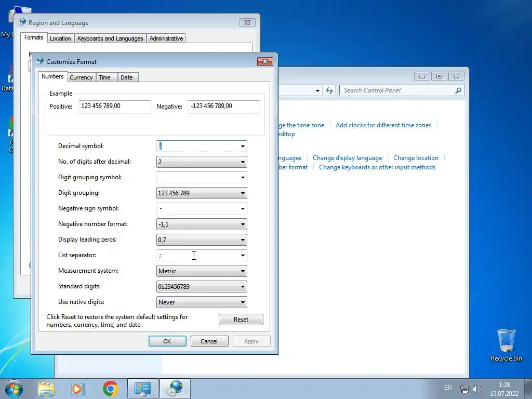Open No. of digits after decimal dropdown
532x399 pixels.
[243, 162]
